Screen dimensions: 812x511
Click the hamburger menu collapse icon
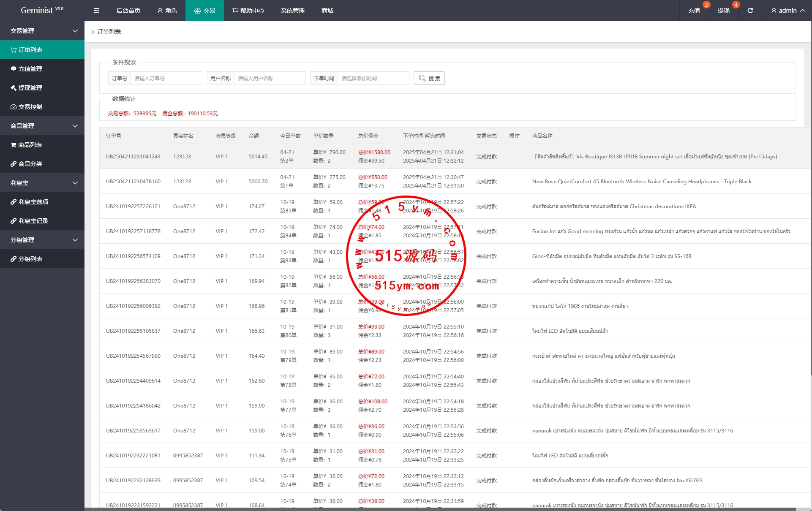click(x=96, y=11)
